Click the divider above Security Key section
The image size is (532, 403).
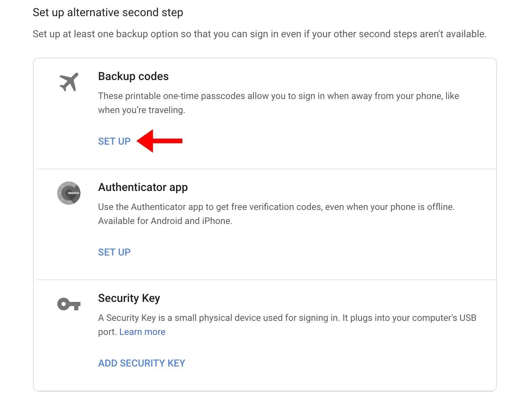tap(265, 280)
